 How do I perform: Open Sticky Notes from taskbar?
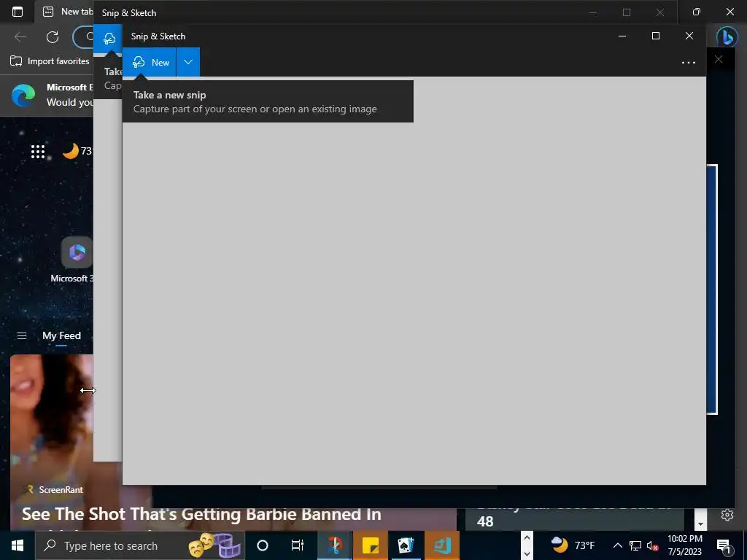point(370,545)
